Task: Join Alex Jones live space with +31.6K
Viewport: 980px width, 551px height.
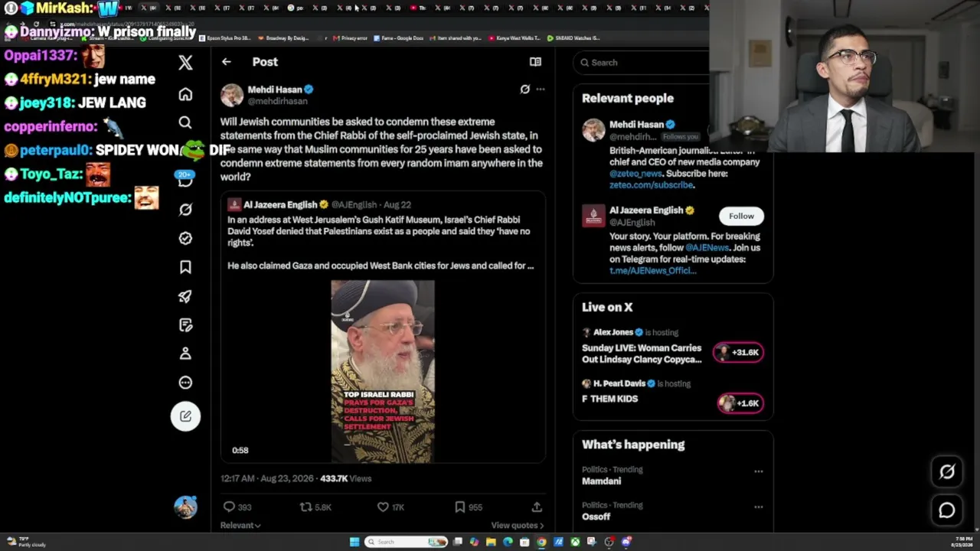Action: coord(738,352)
